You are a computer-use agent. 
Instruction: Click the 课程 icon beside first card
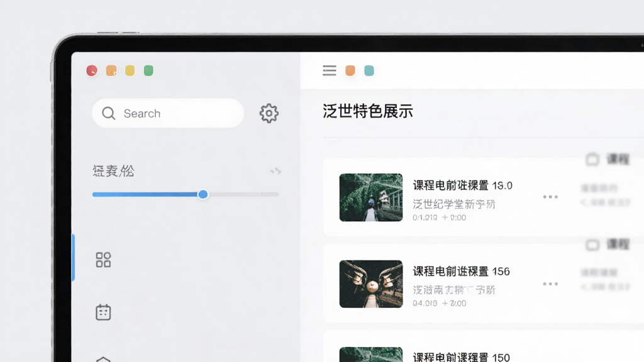592,159
